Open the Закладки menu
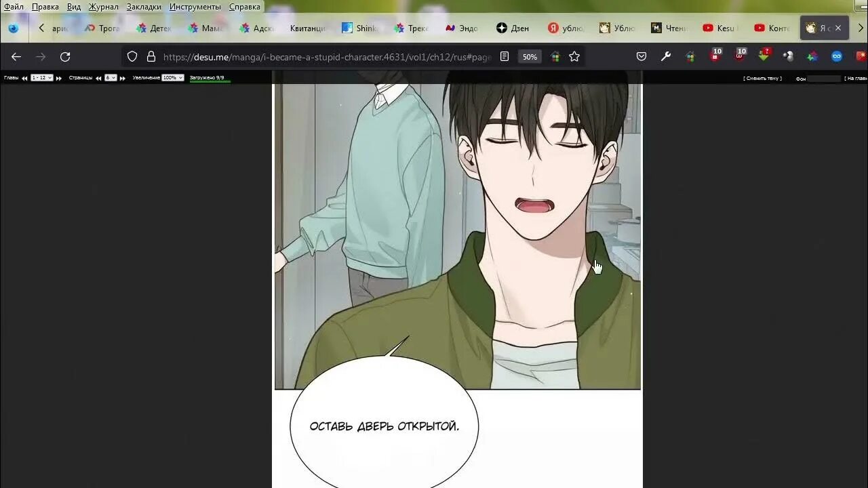The height and width of the screenshot is (488, 868). [144, 7]
